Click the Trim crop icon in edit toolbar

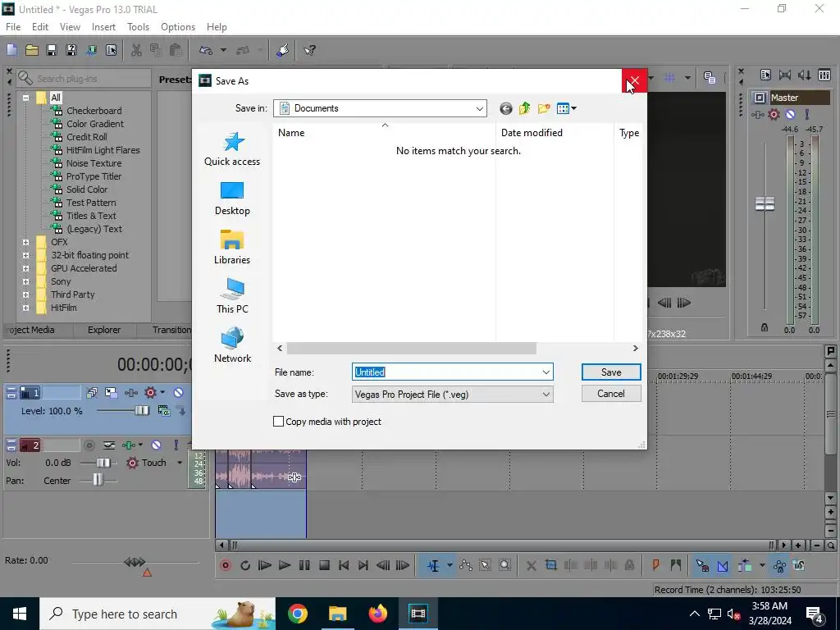tap(550, 566)
